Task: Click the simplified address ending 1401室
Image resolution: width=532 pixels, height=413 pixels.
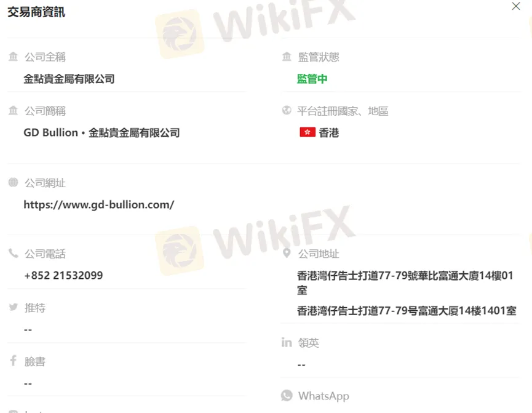Action: (x=407, y=310)
